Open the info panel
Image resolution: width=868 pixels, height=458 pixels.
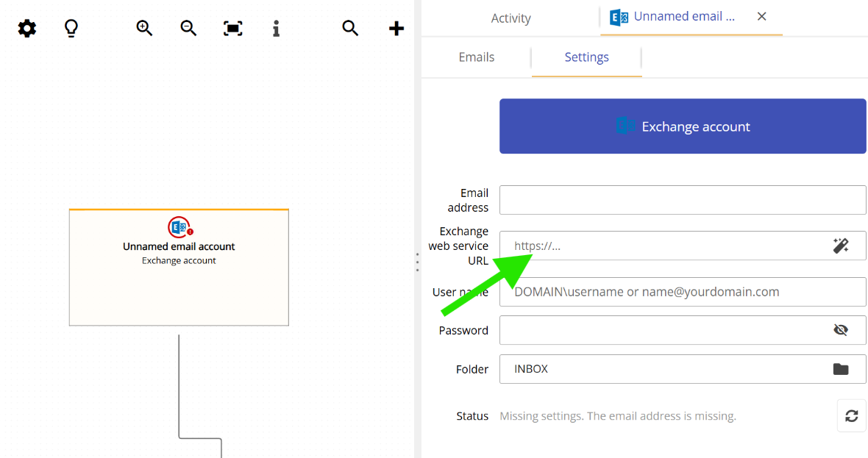click(x=276, y=28)
